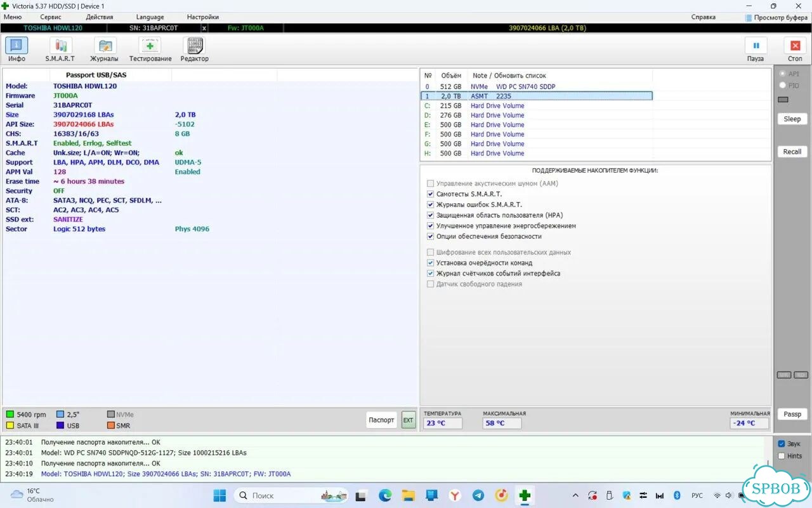This screenshot has width=812, height=508.
Task: Open Windows Start menu
Action: (219, 495)
